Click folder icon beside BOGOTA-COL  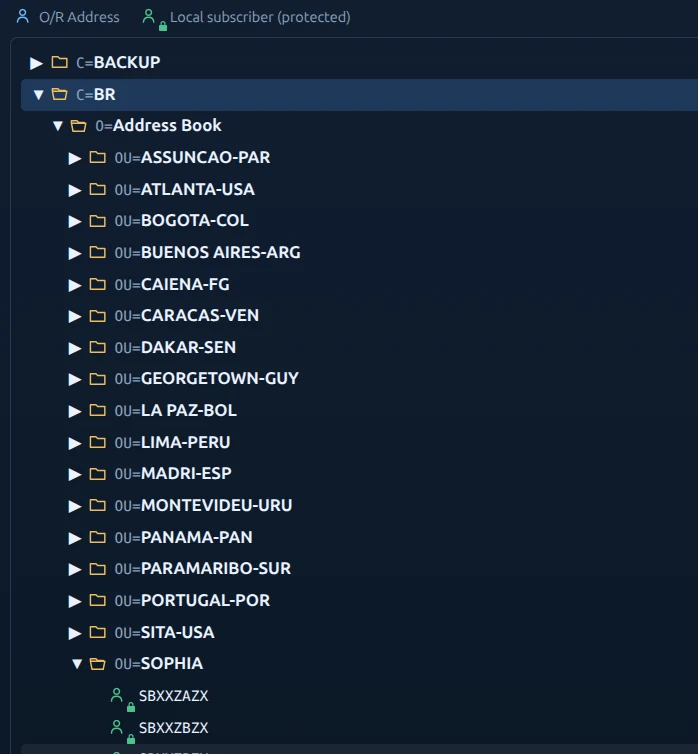[98, 220]
